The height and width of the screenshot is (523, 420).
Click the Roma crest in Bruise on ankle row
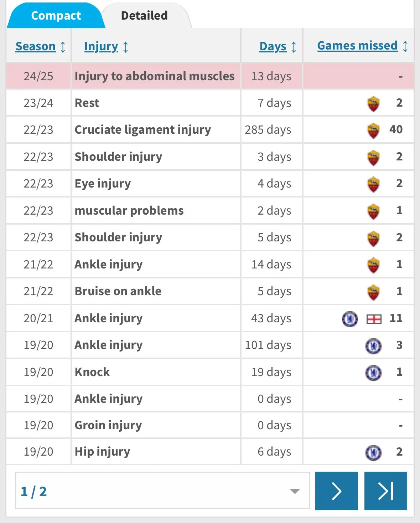(x=373, y=292)
